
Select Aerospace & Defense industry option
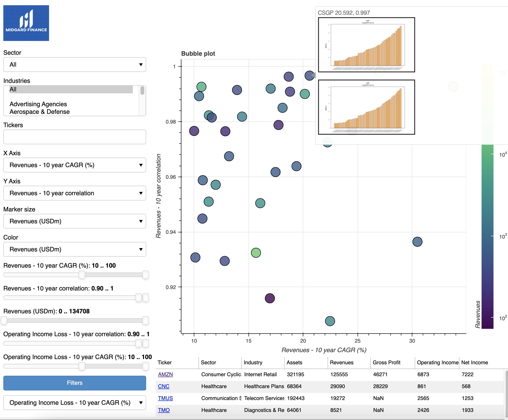pyautogui.click(x=40, y=112)
